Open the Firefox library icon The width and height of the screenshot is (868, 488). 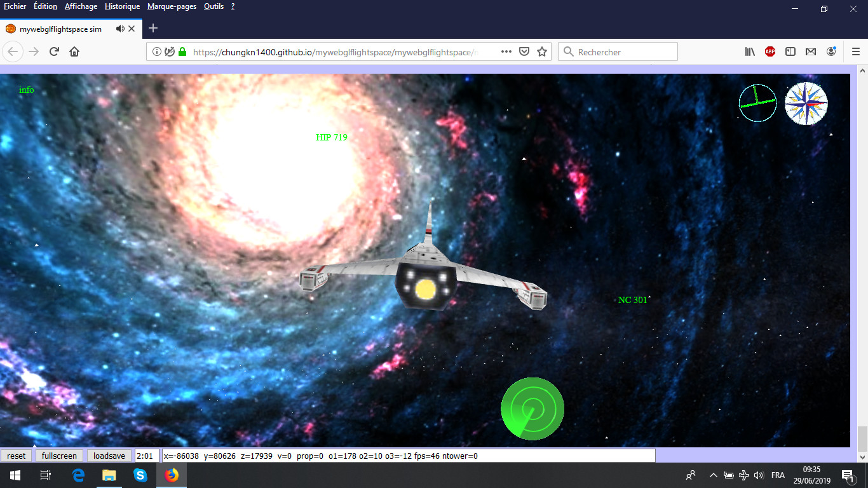point(750,51)
